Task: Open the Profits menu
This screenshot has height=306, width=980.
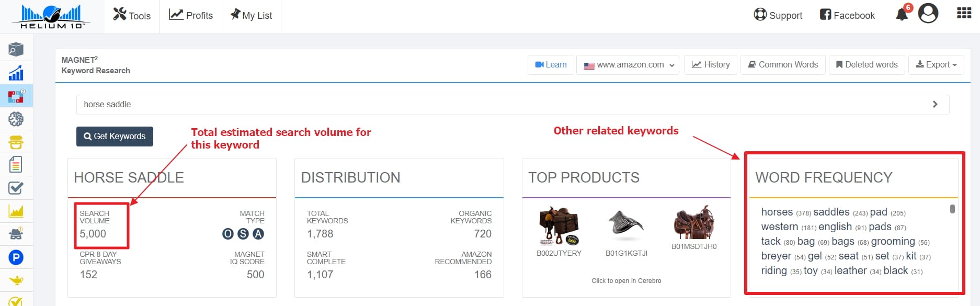Action: coord(191,16)
